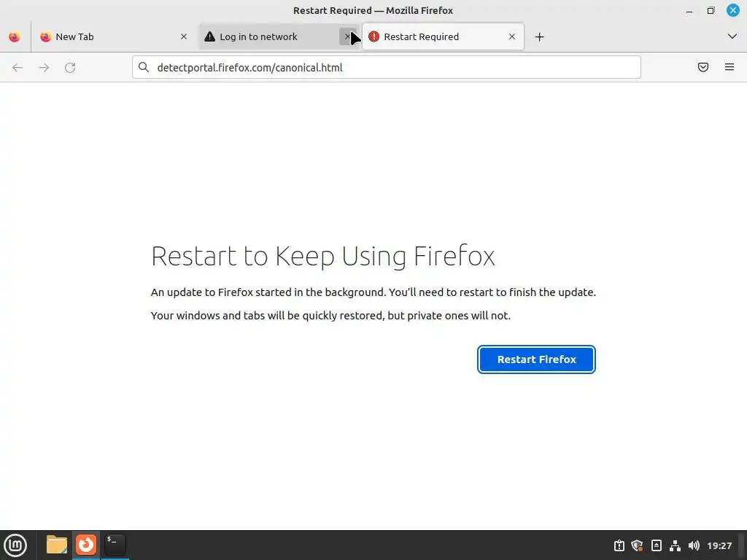747x560 pixels.
Task: Open the update manager shield icon
Action: click(637, 545)
